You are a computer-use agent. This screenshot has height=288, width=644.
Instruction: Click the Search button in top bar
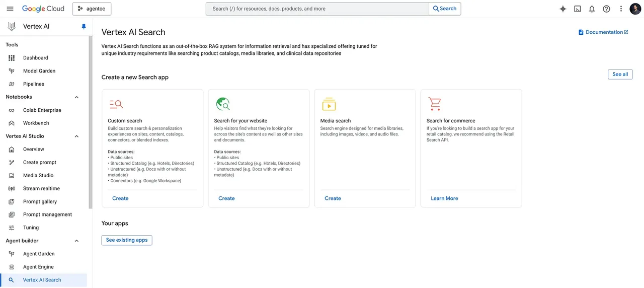click(445, 9)
